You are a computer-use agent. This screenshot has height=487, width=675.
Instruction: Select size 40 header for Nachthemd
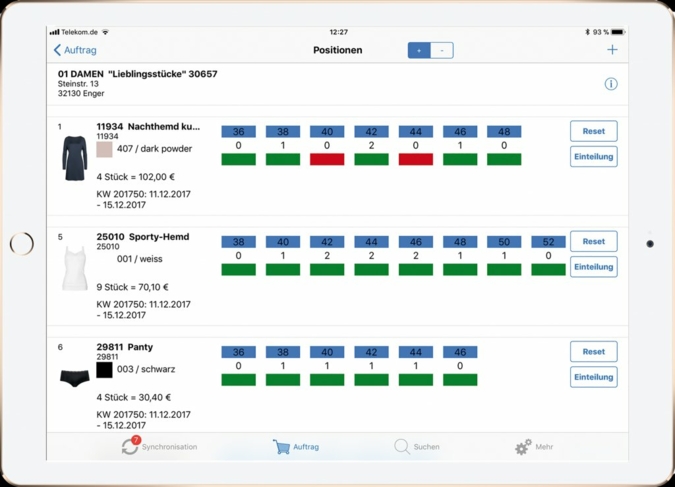327,131
